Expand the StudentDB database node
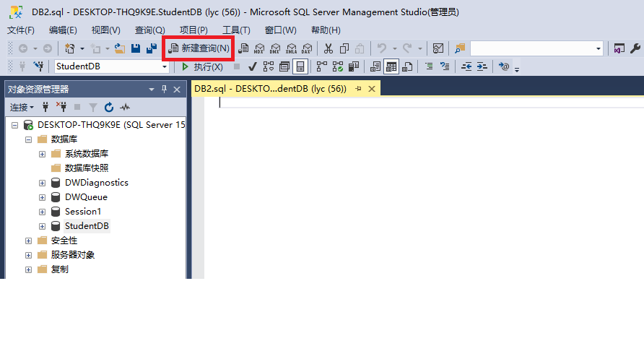This screenshot has width=644, height=346. pos(42,226)
